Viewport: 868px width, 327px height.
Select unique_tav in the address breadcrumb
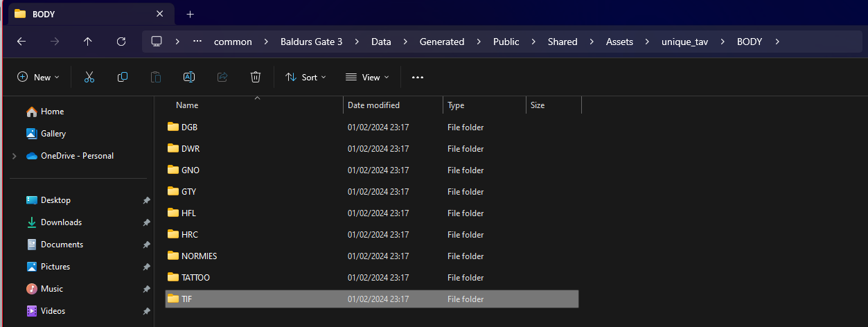click(684, 42)
